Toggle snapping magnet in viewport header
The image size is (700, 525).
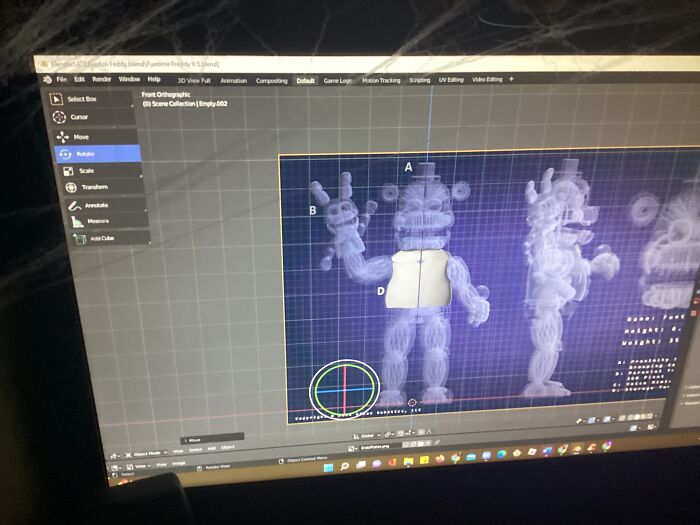(x=400, y=434)
